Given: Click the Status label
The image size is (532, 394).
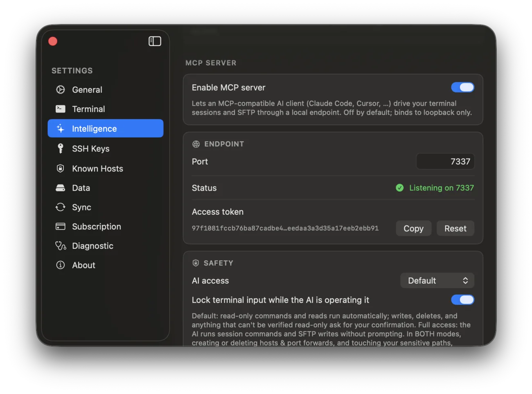Looking at the screenshot, I should 204,188.
